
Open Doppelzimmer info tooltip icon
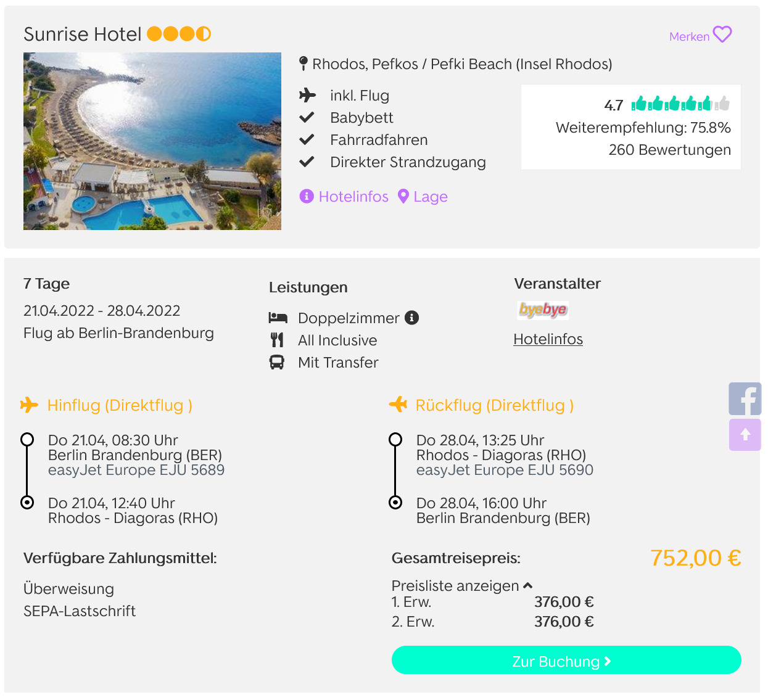click(412, 318)
